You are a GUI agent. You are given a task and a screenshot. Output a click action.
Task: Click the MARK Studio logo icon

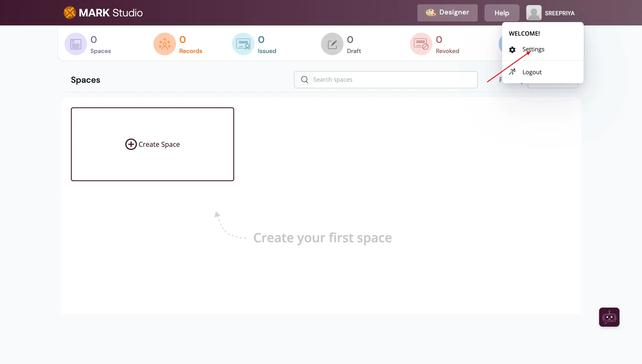tap(70, 13)
